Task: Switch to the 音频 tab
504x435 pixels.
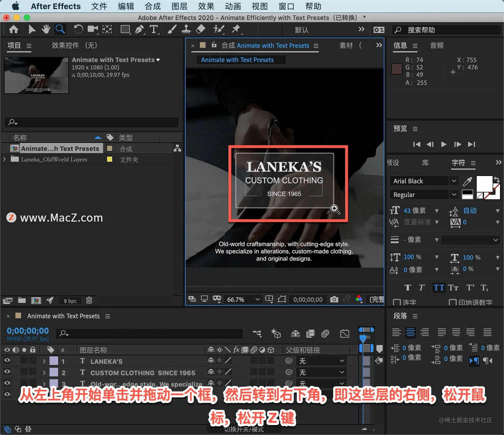Action: click(437, 45)
